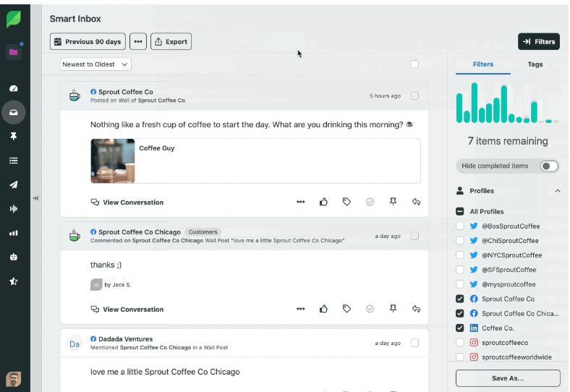Viewport: 570px width, 392px height.
Task: Check the @SFSproutCoffee profile checkbox
Action: pos(460,270)
